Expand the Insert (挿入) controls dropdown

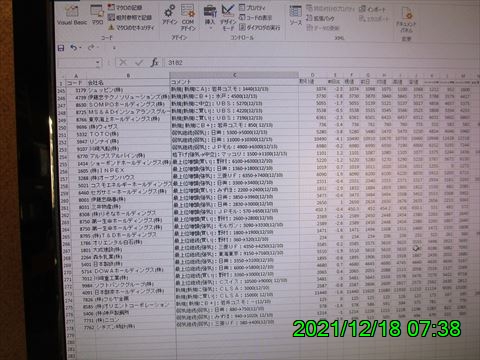click(210, 17)
